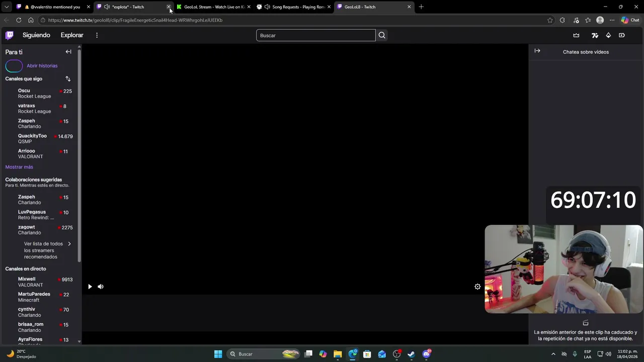
Task: Sort followed channels with arrows icon
Action: click(68, 79)
